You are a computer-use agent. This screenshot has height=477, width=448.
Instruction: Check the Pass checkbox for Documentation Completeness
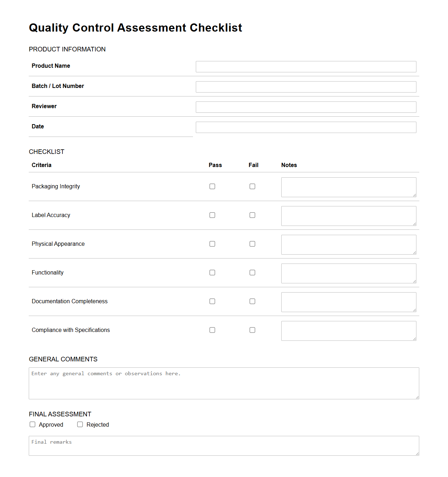212,301
